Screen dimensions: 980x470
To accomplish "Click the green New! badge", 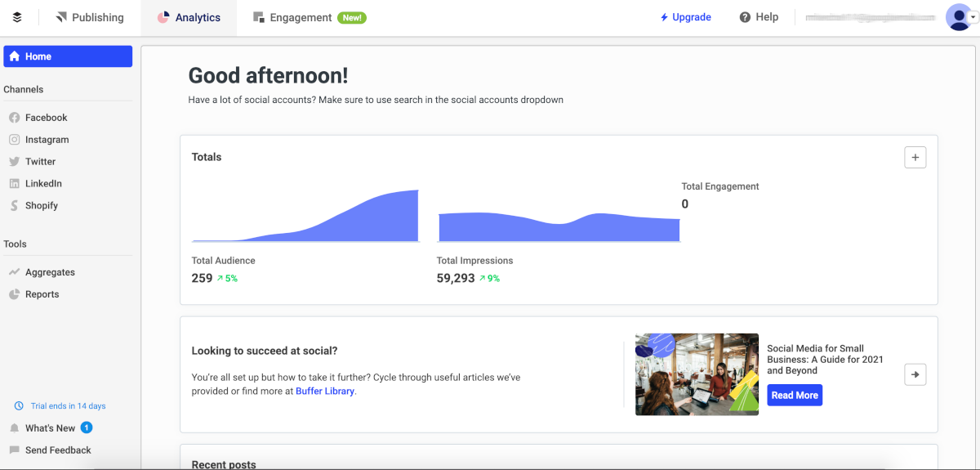I will tap(352, 17).
